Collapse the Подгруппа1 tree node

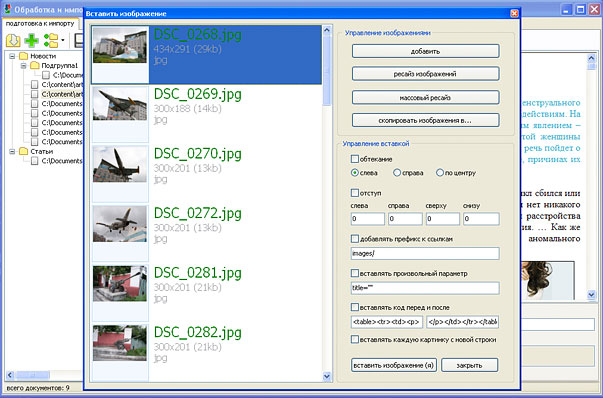pos(23,66)
